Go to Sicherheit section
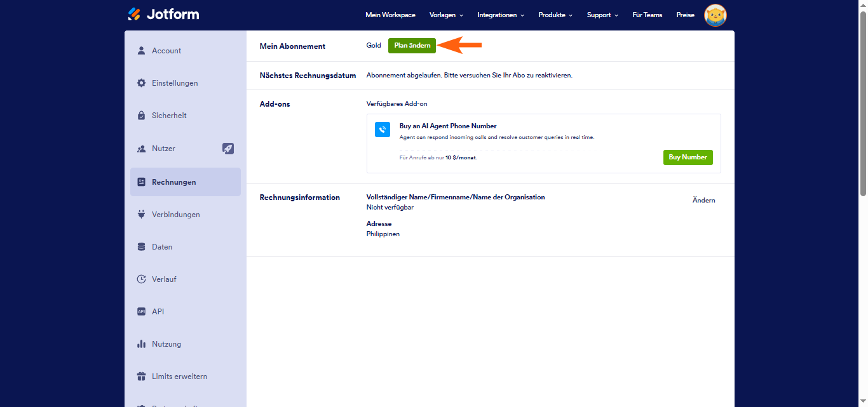This screenshot has height=407, width=868. click(186, 116)
